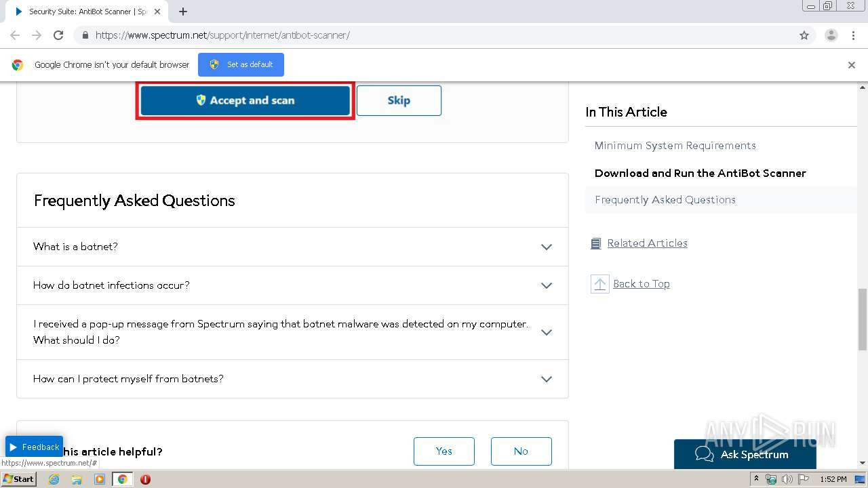Open the Feedback widget
This screenshot has height=488, width=868.
(x=34, y=447)
